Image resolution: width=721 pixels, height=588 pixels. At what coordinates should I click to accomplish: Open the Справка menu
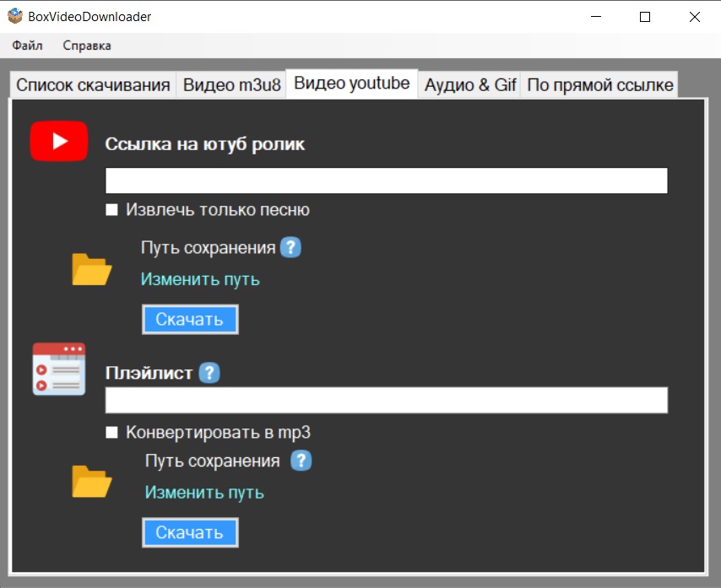85,46
